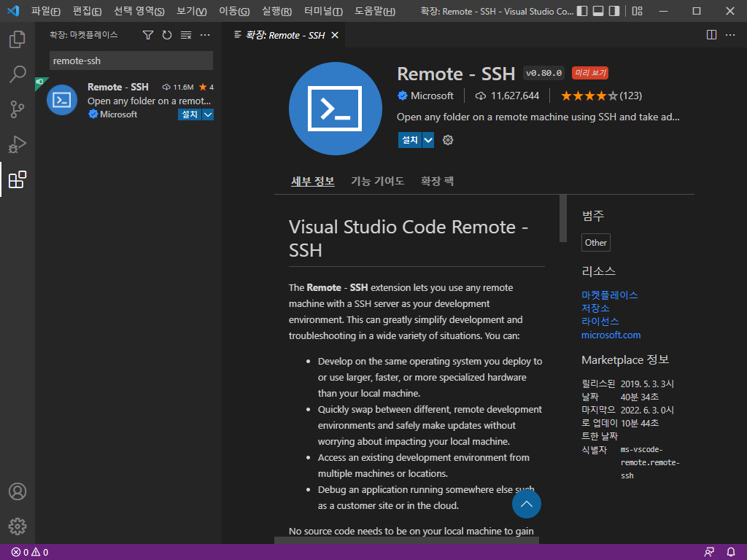Open the 터미널(T) menu
Screen dimensions: 747x560
tap(323, 11)
